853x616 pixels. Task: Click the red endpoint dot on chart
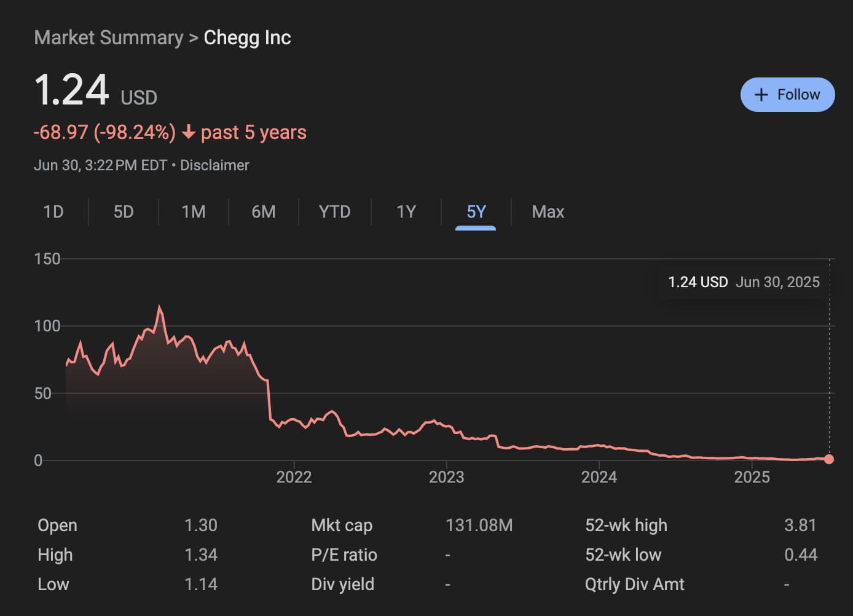pos(829,459)
